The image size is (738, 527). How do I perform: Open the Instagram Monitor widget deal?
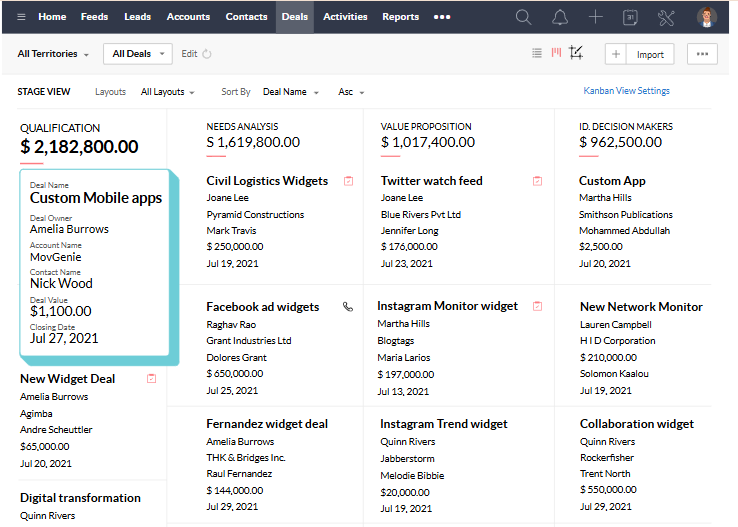pos(447,306)
